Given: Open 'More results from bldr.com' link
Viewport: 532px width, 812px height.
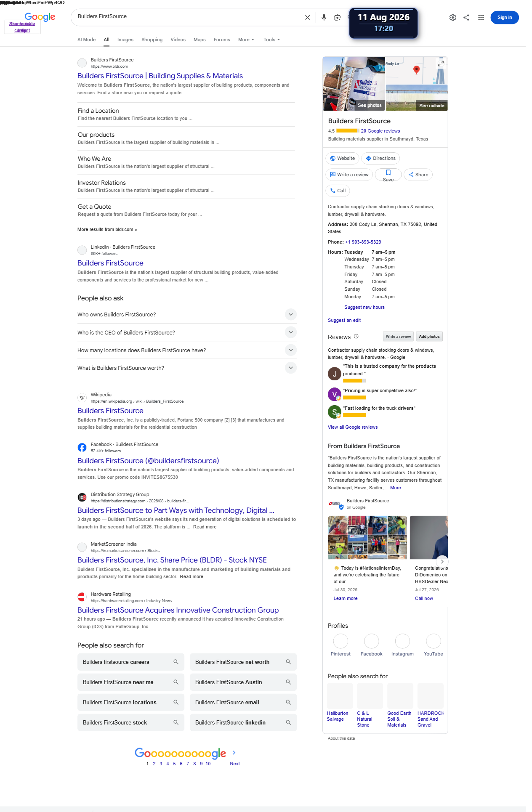Looking at the screenshot, I should [107, 229].
